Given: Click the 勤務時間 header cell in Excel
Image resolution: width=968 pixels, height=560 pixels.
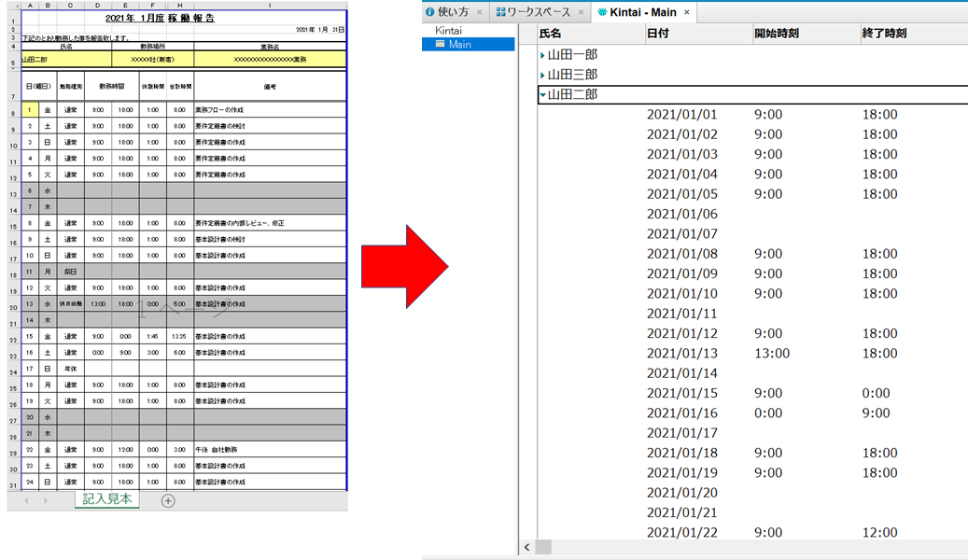Looking at the screenshot, I should pyautogui.click(x=112, y=87).
